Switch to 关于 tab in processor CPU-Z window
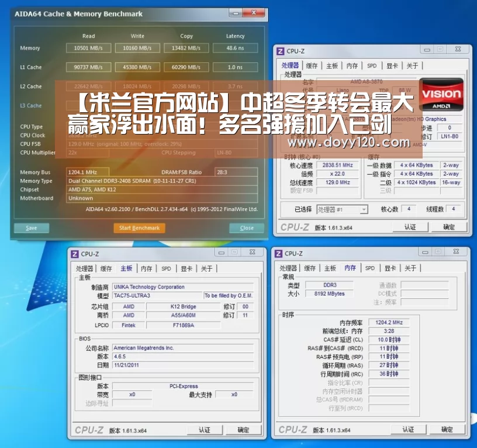The image size is (477, 448). (412, 66)
